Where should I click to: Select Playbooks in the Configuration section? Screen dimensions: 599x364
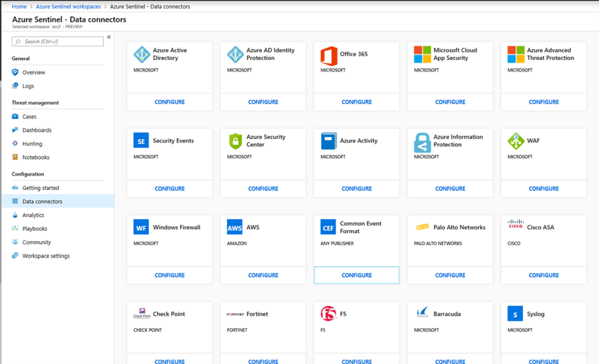[x=35, y=228]
